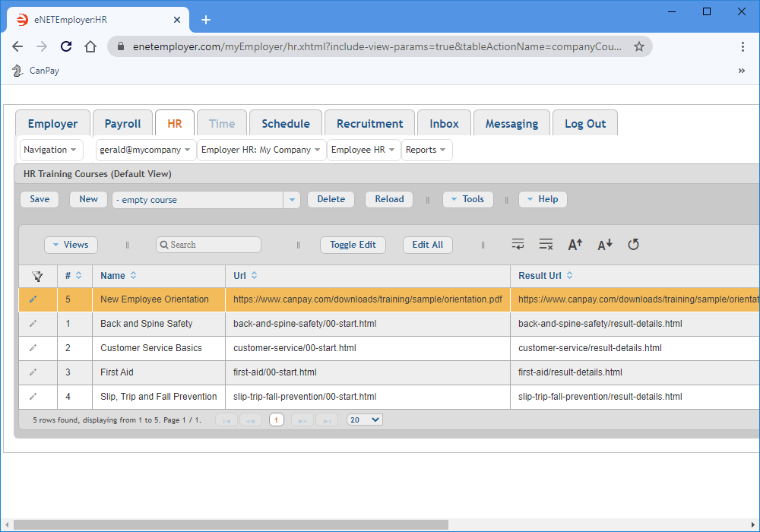Click the Save button
This screenshot has width=760, height=532.
click(40, 199)
